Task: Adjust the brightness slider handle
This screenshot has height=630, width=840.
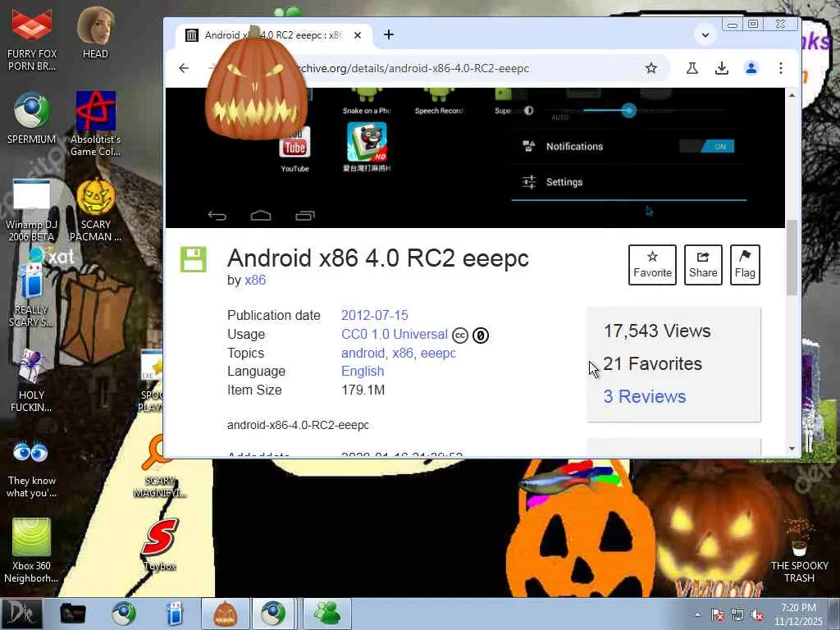Action: (x=629, y=111)
